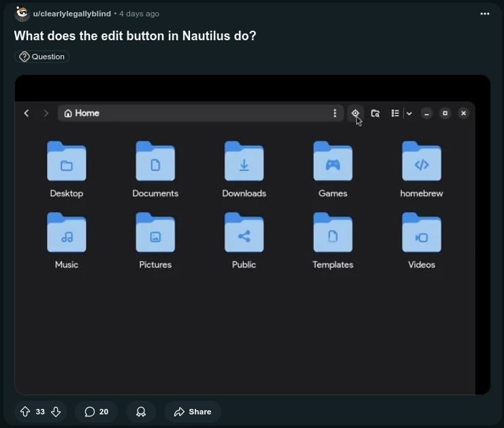Click the search folder icon in the header
Viewport: 504px width, 428px height.
tap(375, 113)
